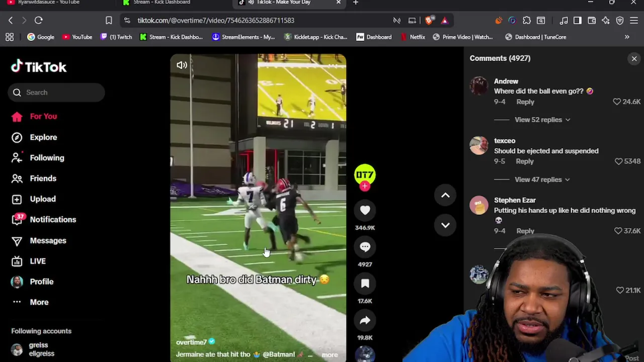644x362 pixels.
Task: Open Messages in sidebar
Action: point(39,240)
